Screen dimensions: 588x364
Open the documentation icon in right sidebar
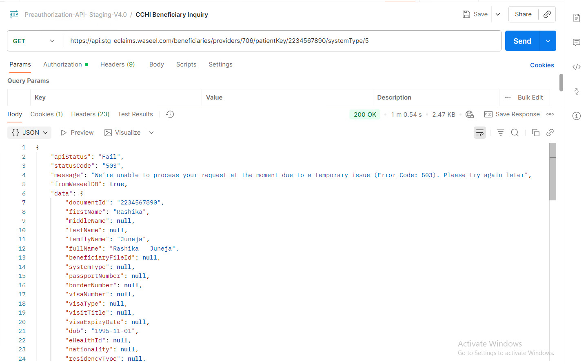[576, 18]
